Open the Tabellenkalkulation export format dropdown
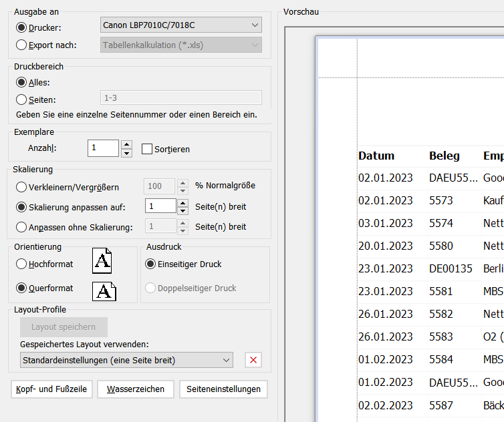The width and height of the screenshot is (504, 422). click(181, 45)
